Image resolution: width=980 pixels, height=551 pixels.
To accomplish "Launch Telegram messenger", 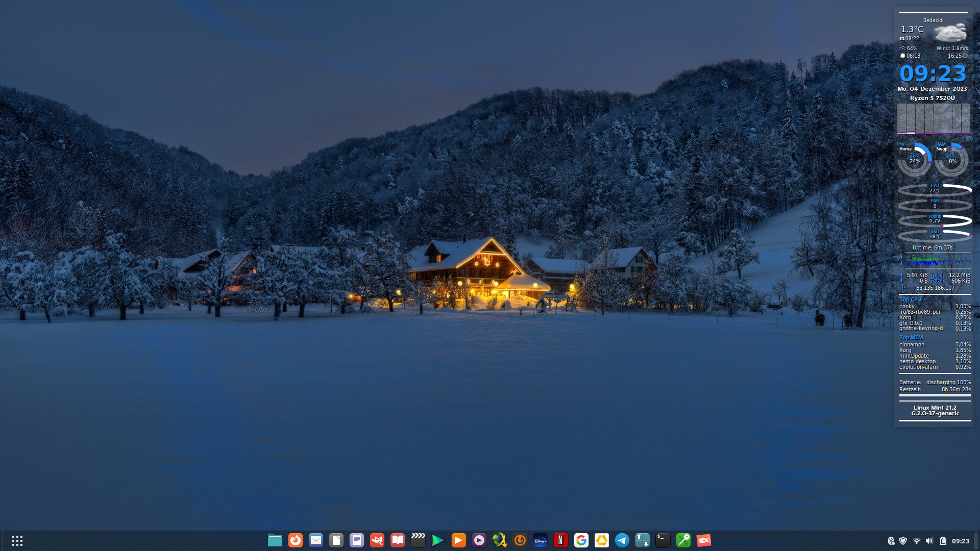I will [x=622, y=540].
